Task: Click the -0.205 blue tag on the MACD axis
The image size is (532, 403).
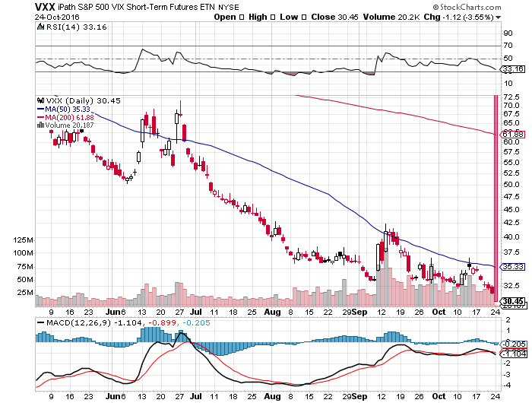Action: (x=513, y=344)
